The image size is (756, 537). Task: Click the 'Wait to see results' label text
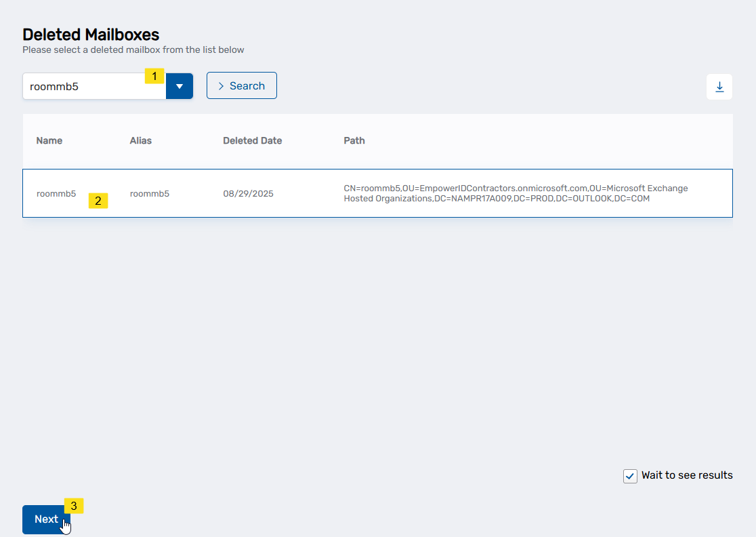[687, 475]
